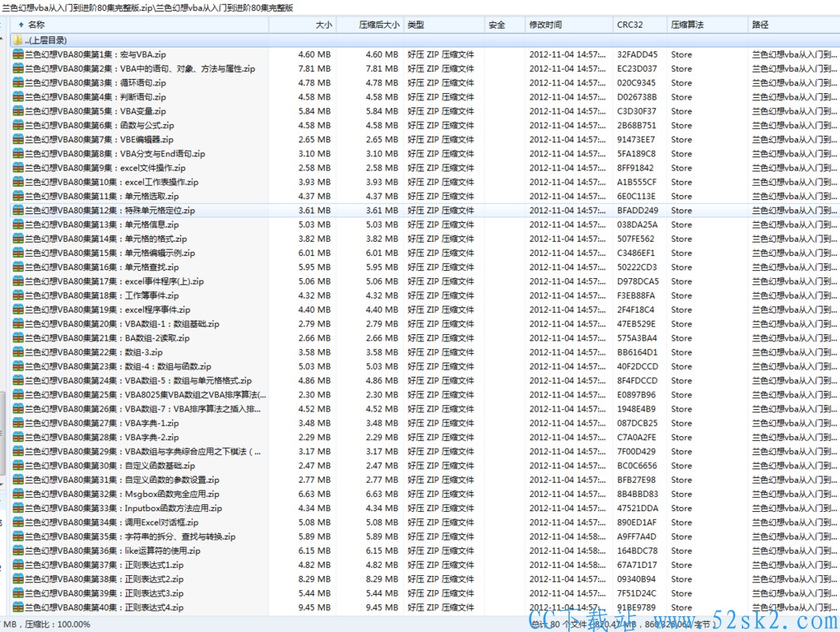Click the zip icon of 第6集:函数与公式.zip
This screenshot has width=840, height=632.
17,126
